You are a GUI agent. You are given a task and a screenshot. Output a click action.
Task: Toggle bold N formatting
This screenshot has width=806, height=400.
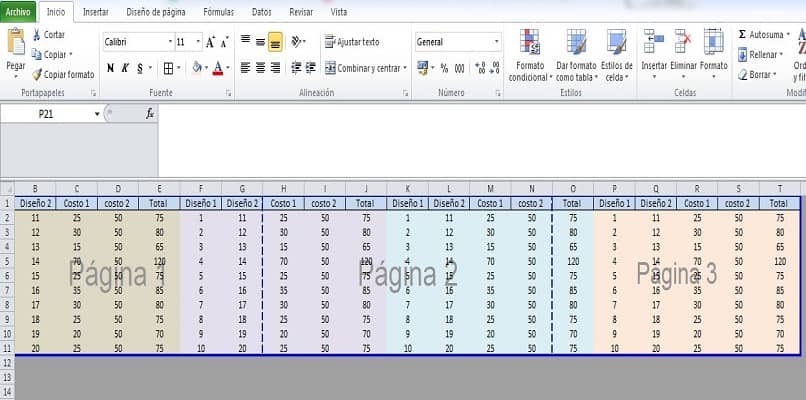(110, 68)
